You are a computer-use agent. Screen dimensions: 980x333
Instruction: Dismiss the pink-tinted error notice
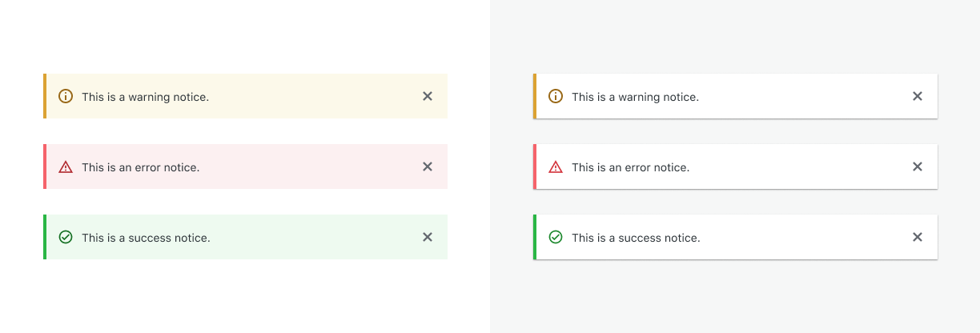[428, 166]
